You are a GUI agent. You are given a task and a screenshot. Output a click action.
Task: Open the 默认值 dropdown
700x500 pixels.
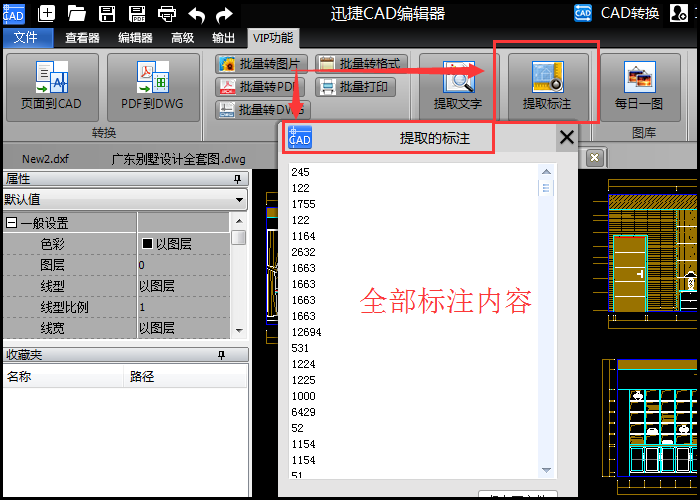click(240, 200)
